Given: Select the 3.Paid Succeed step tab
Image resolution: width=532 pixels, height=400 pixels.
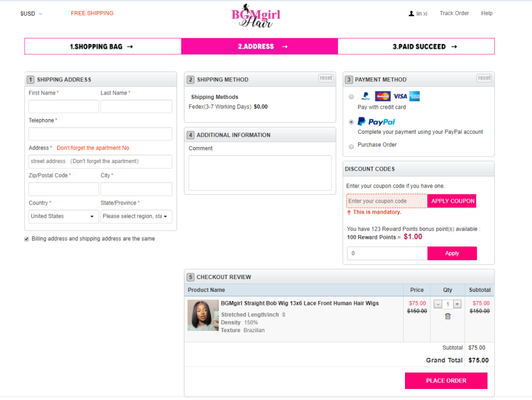Looking at the screenshot, I should pyautogui.click(x=416, y=46).
